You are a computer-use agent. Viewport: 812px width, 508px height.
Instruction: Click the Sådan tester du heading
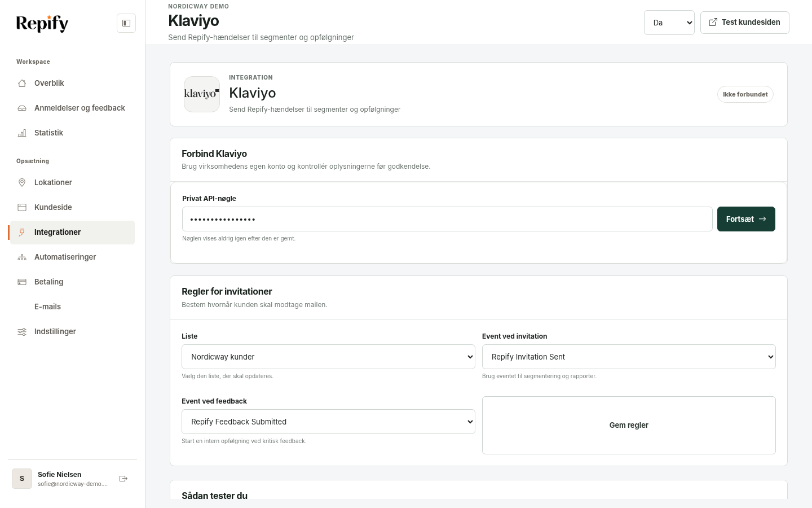(214, 496)
